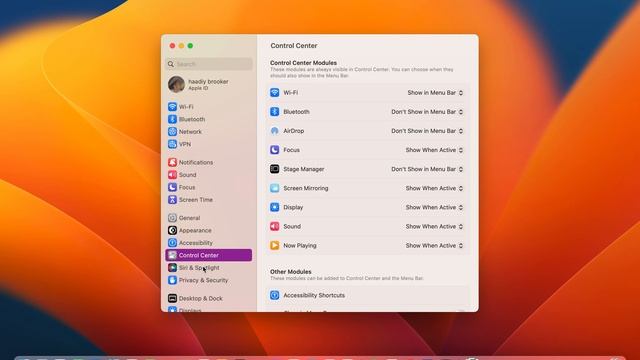Open Stage Manager menu bar dropdown
This screenshot has height=360, width=640.
coord(427,169)
